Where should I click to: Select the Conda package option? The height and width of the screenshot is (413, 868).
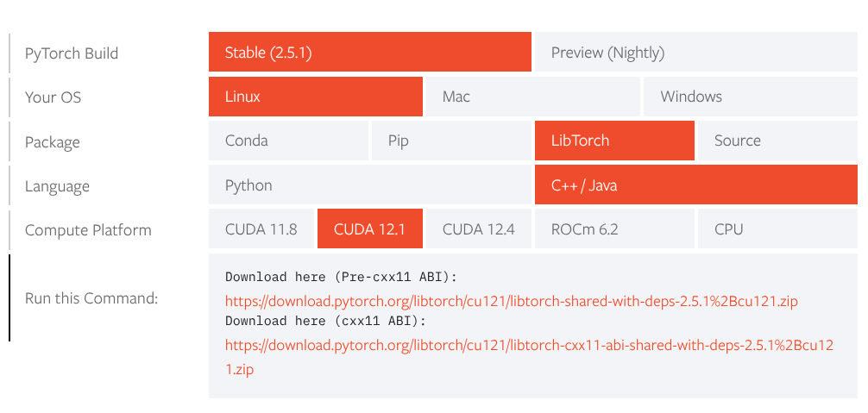[x=288, y=141]
